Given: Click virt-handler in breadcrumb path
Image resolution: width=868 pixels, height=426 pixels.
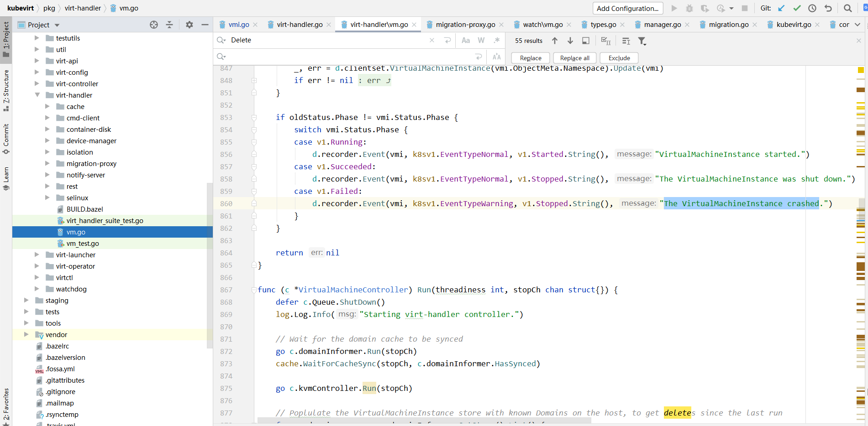Looking at the screenshot, I should coord(83,8).
